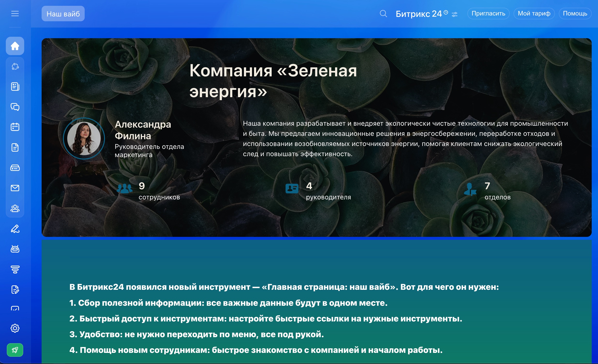Click the green rocket button
Image resolution: width=598 pixels, height=364 pixels.
(15, 350)
